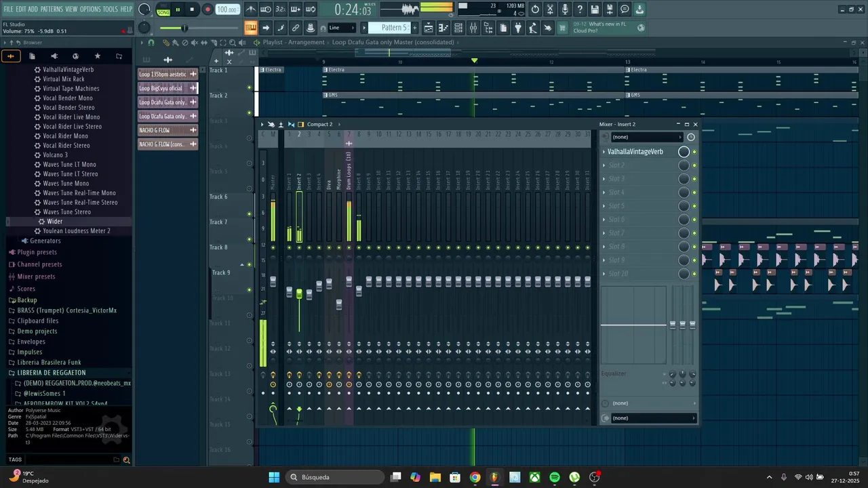Open the OPTIONS menu
868x488 pixels.
tap(90, 9)
